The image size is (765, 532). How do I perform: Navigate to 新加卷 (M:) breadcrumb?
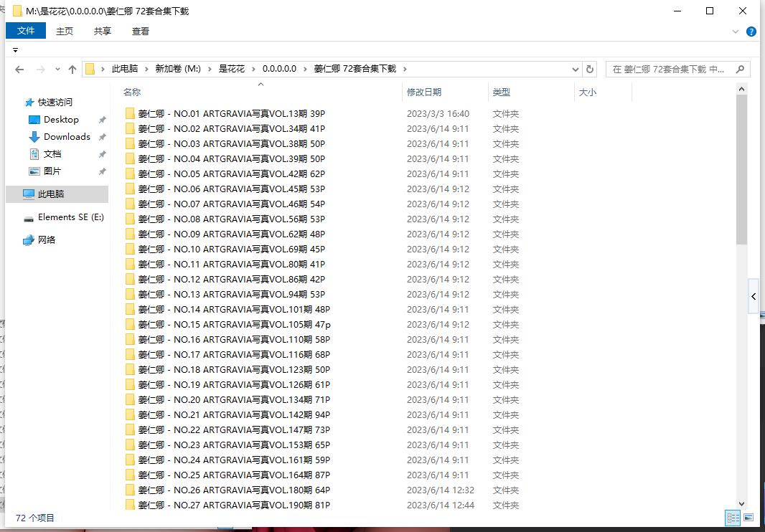tap(178, 70)
